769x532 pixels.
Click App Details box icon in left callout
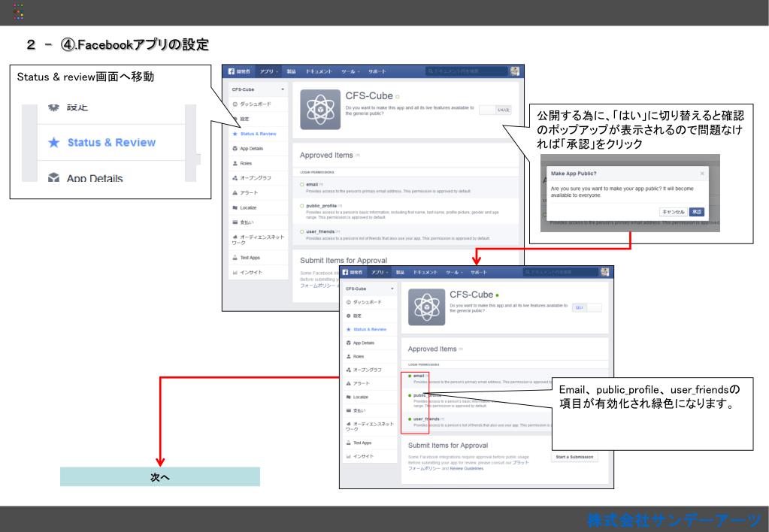point(54,177)
